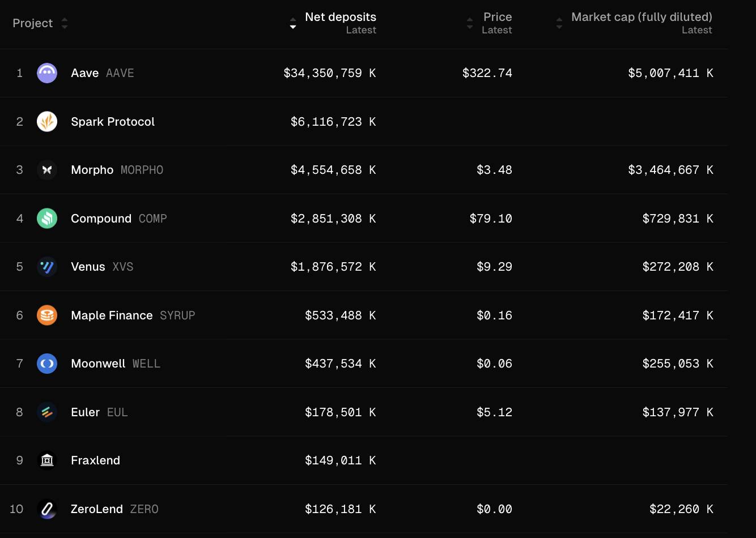Click the $79.10 price cell
This screenshot has width=756, height=538.
[491, 219]
